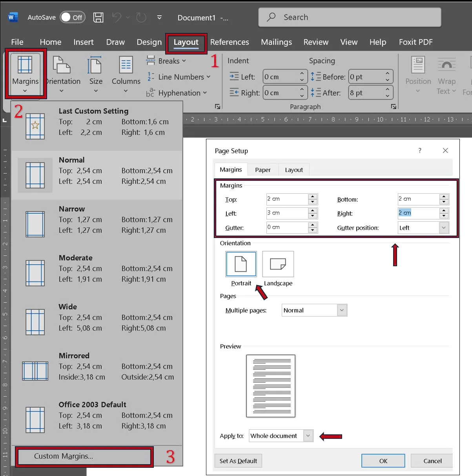
Task: Choose the Office 2003 Default margins
Action: point(97,420)
